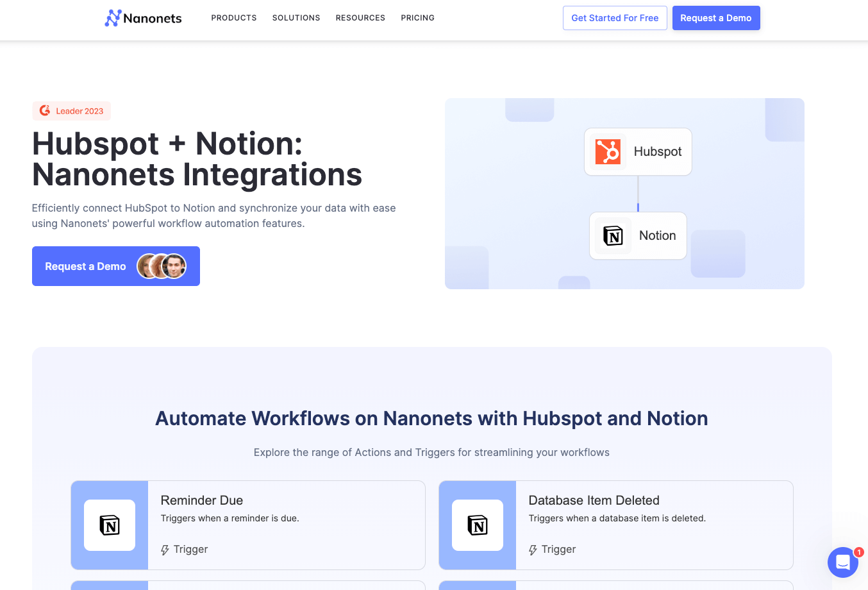
Task: Open the Reminder Due trigger title
Action: [x=202, y=500]
